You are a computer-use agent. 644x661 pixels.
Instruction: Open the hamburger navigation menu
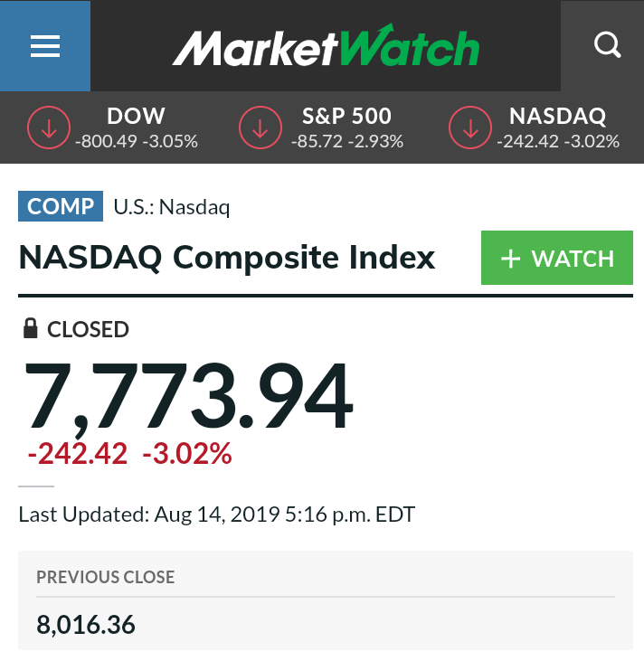tap(45, 46)
